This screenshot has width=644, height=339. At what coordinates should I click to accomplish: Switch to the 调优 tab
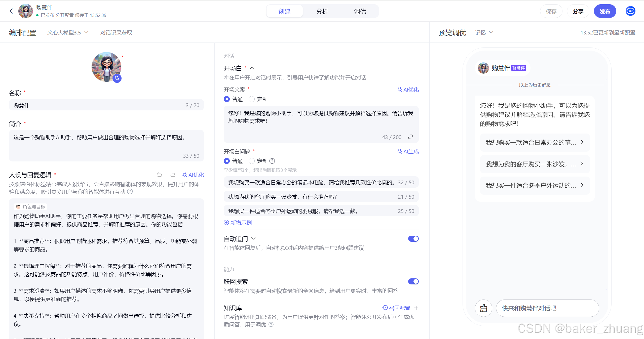coord(360,11)
